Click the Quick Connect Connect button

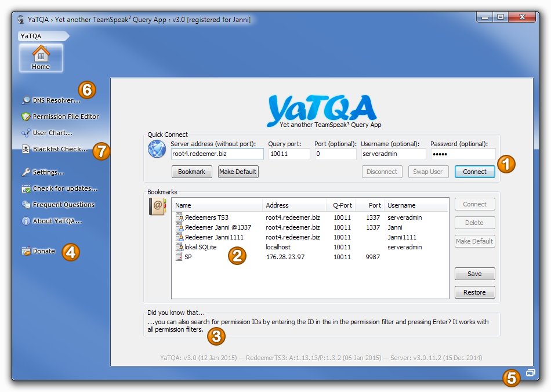[475, 172]
